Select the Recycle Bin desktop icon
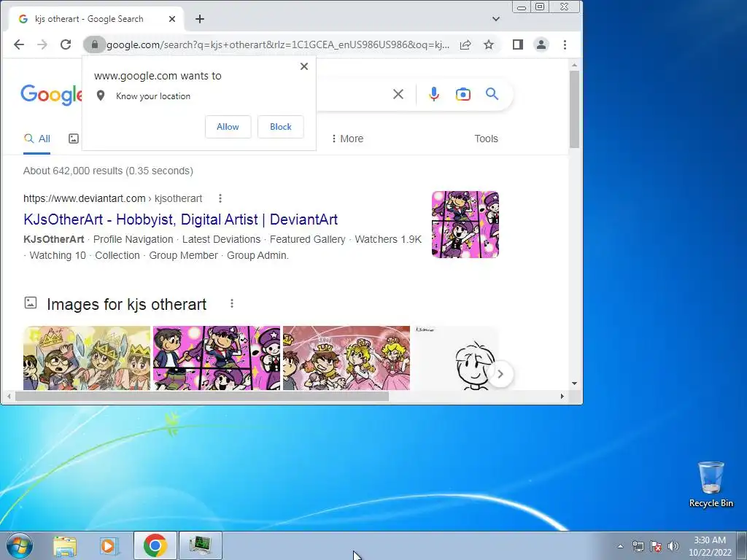 click(x=711, y=485)
